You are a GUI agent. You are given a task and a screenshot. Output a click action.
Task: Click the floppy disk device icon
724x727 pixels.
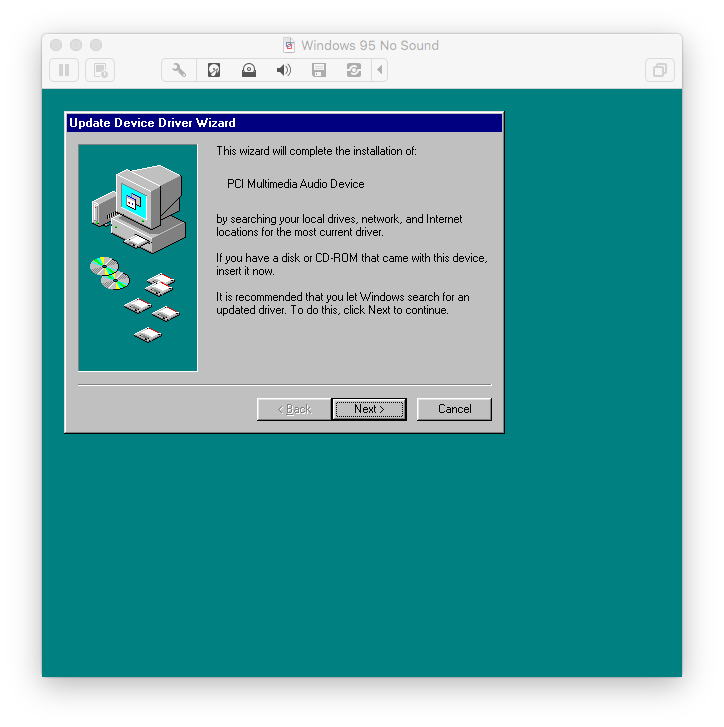pyautogui.click(x=319, y=70)
